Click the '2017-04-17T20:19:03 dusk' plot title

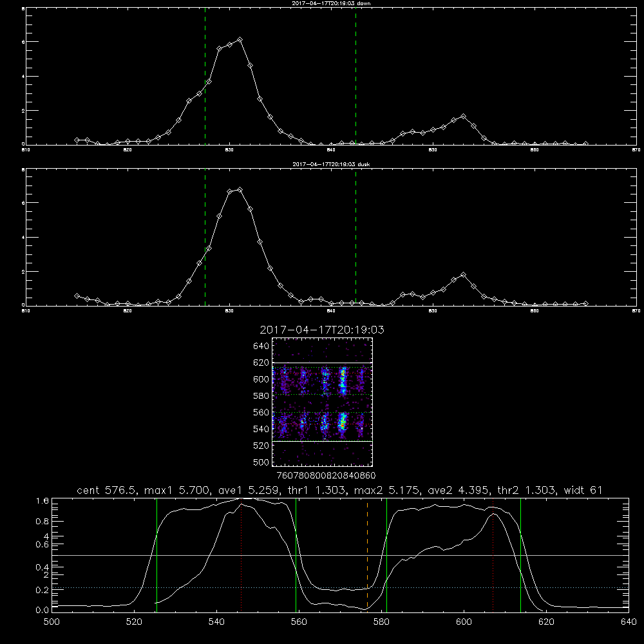click(x=331, y=164)
